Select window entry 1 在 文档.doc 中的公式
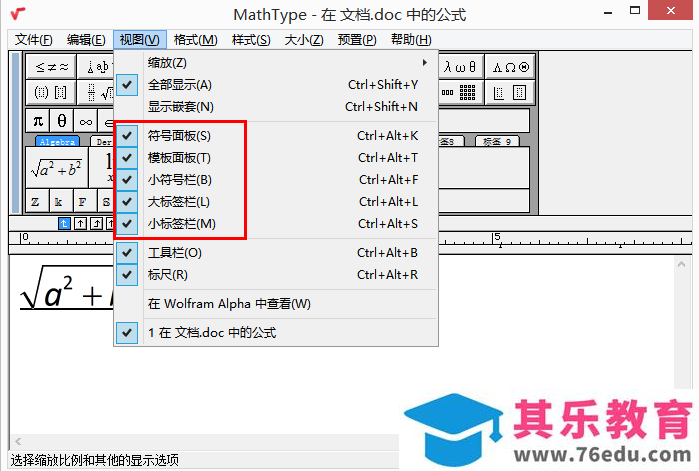The height and width of the screenshot is (471, 699). (276, 332)
